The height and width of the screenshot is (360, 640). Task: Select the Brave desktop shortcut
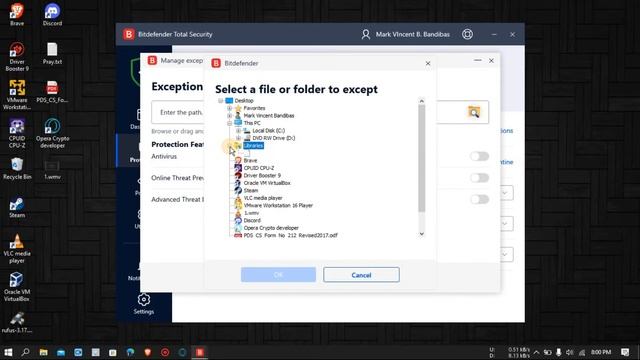(17, 15)
